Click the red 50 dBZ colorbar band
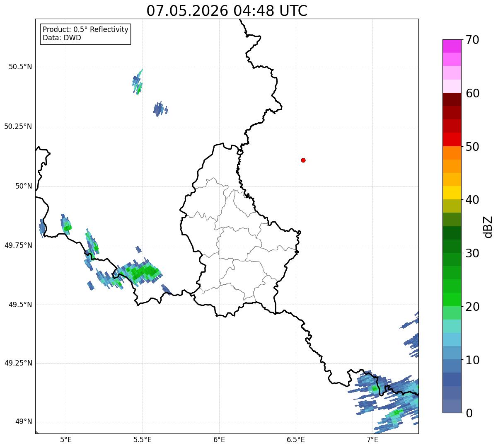This screenshot has width=498, height=448. [x=452, y=139]
